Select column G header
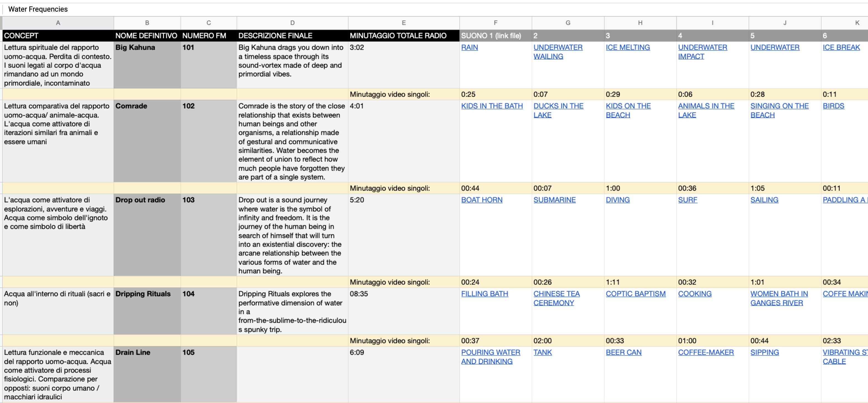868x403 pixels. (x=568, y=23)
